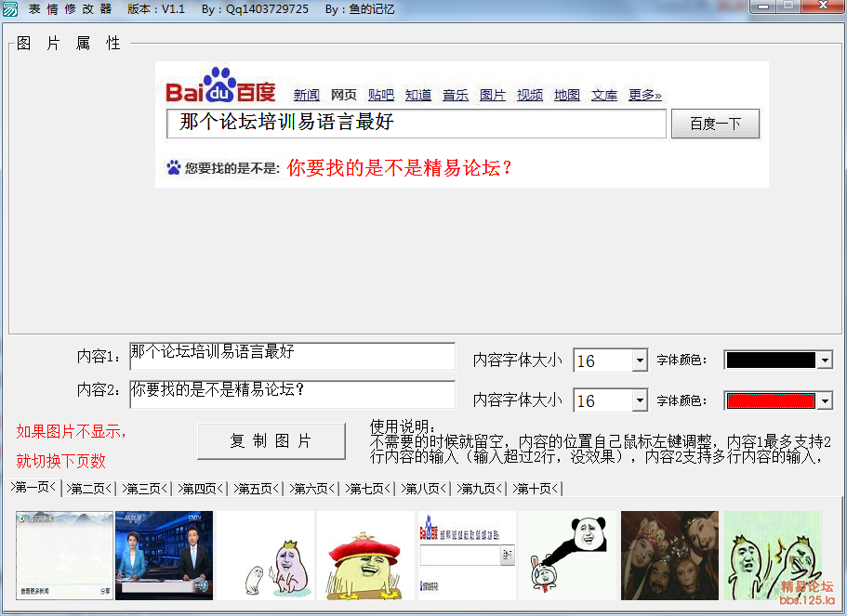
Task: Expand the black font color dropdown
Action: click(x=824, y=360)
